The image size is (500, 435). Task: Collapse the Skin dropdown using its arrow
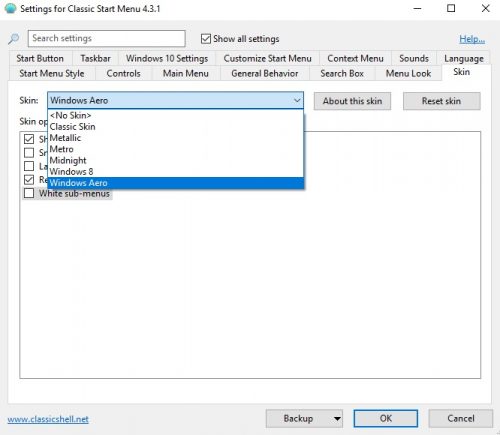coord(296,100)
